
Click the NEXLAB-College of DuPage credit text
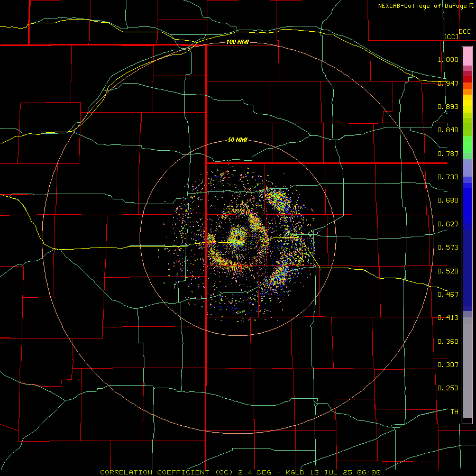[x=423, y=6]
